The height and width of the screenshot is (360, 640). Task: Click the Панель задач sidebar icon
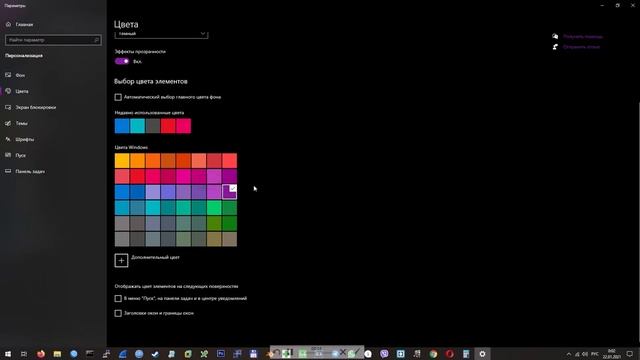(x=8, y=171)
